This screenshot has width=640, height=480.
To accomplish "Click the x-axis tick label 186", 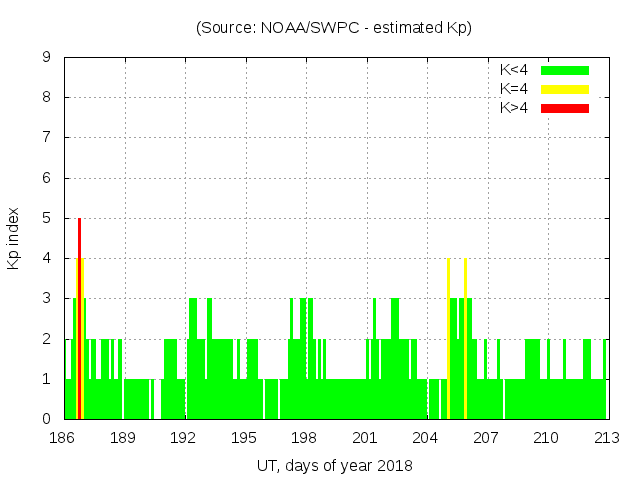I will [x=63, y=438].
